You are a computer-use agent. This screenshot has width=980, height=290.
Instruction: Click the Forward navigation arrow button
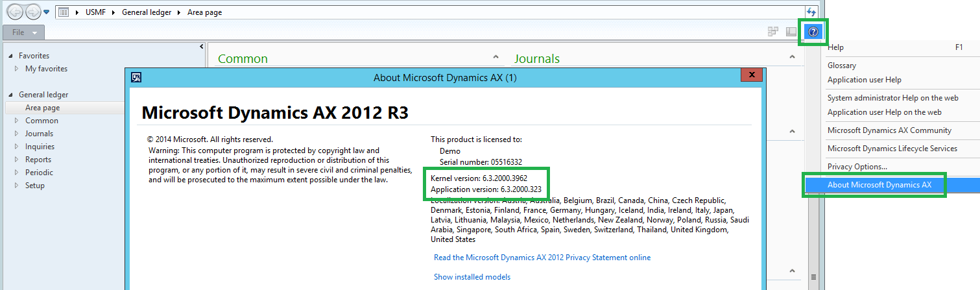tap(32, 12)
